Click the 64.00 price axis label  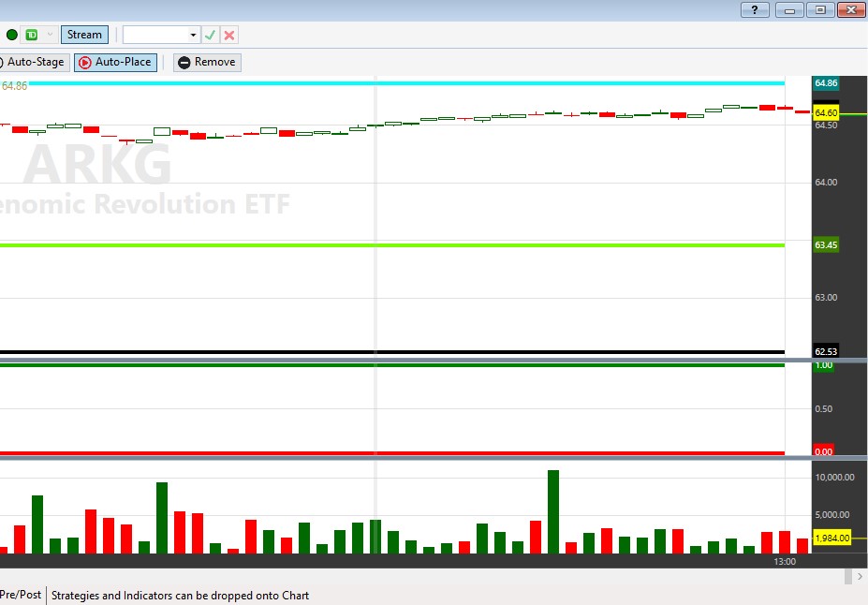click(826, 182)
